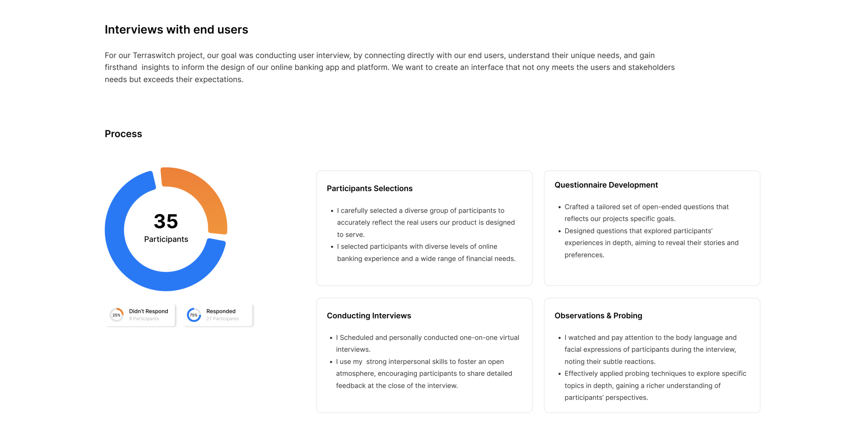Click the 25% mini donut icon

click(116, 315)
